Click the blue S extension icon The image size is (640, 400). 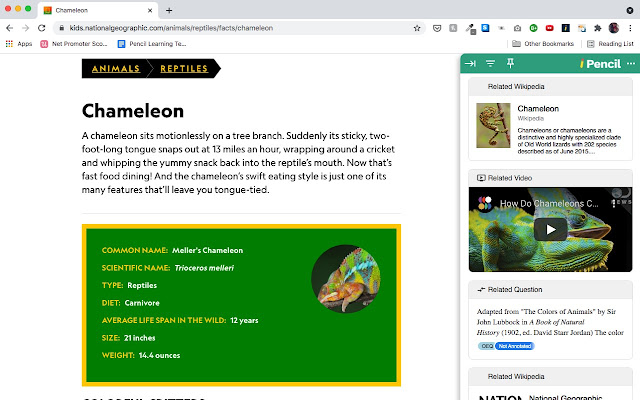pos(485,28)
